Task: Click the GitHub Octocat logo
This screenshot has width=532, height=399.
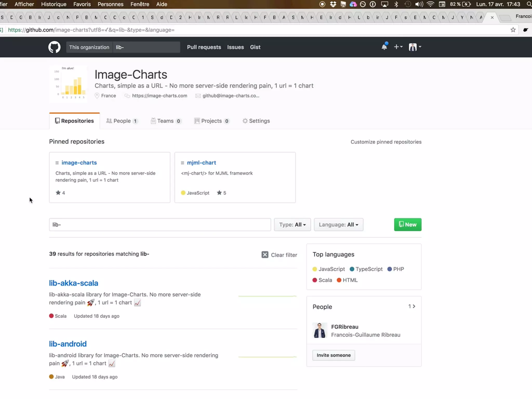Action: click(x=54, y=47)
